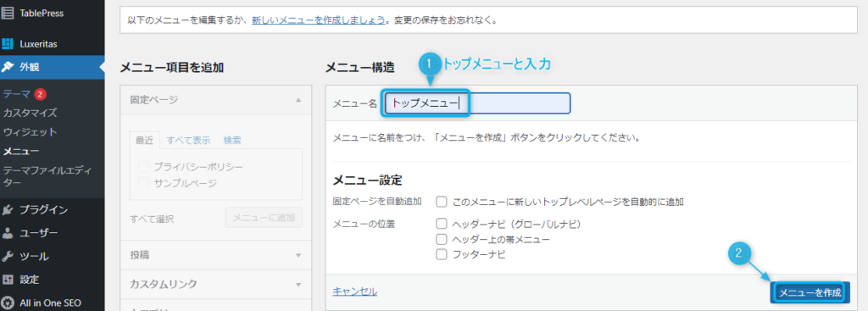Check the プライバシーポリシー page checkbox
Screen dimensions: 868x311
tap(144, 166)
